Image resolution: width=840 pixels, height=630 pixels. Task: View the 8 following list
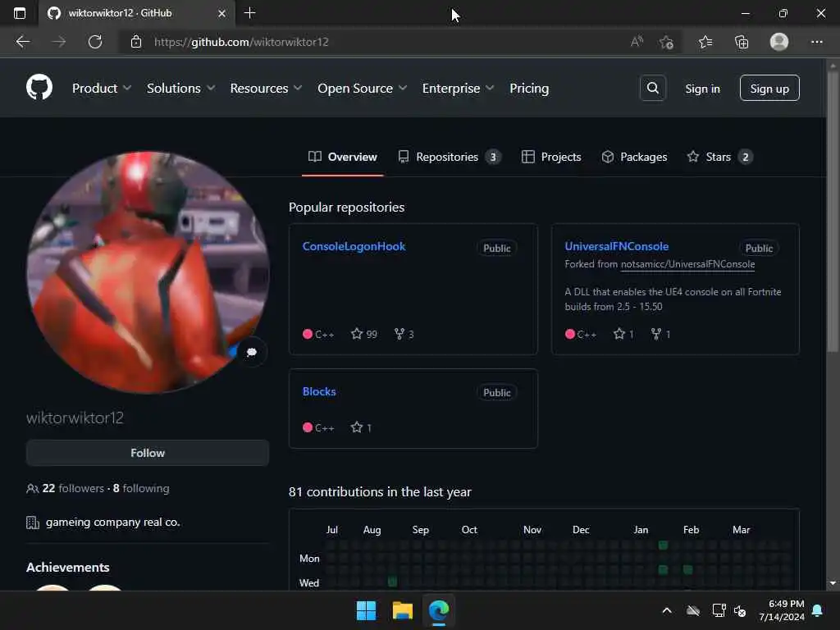pos(141,488)
